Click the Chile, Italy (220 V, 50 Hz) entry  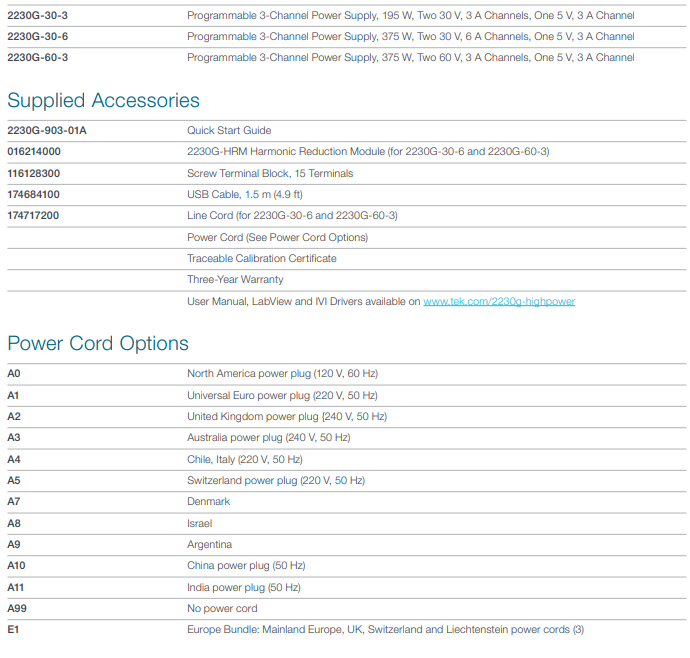[x=245, y=460]
